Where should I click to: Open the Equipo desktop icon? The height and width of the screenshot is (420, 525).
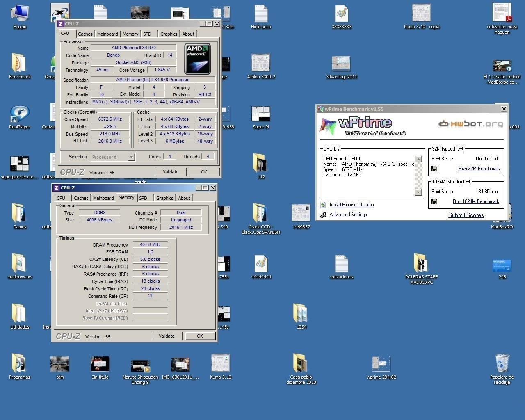pyautogui.click(x=19, y=16)
